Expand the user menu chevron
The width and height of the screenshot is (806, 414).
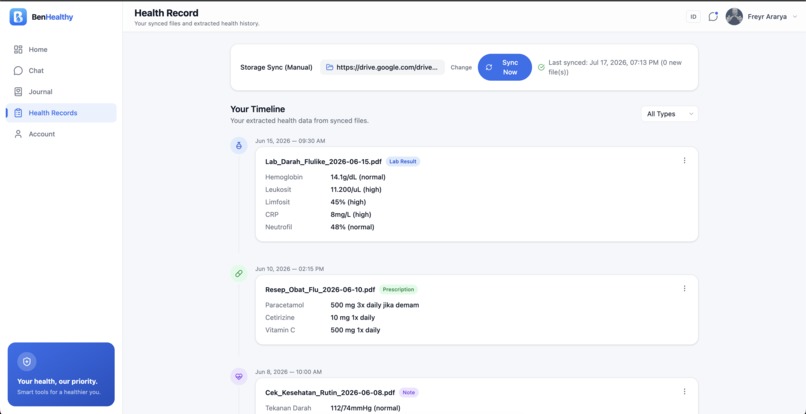pos(795,16)
